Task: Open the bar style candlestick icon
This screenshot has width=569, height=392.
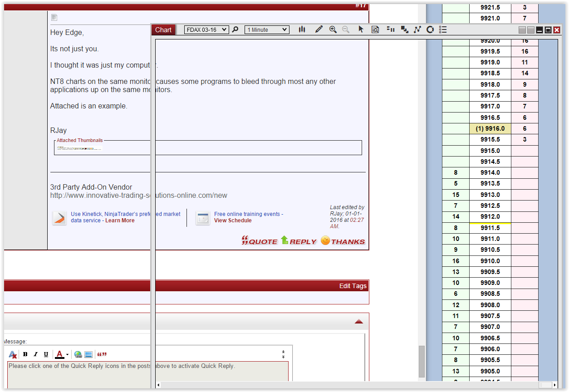Action: (302, 29)
